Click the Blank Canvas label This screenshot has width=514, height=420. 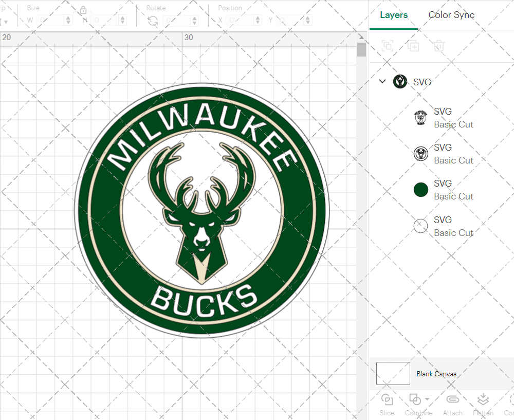point(436,374)
